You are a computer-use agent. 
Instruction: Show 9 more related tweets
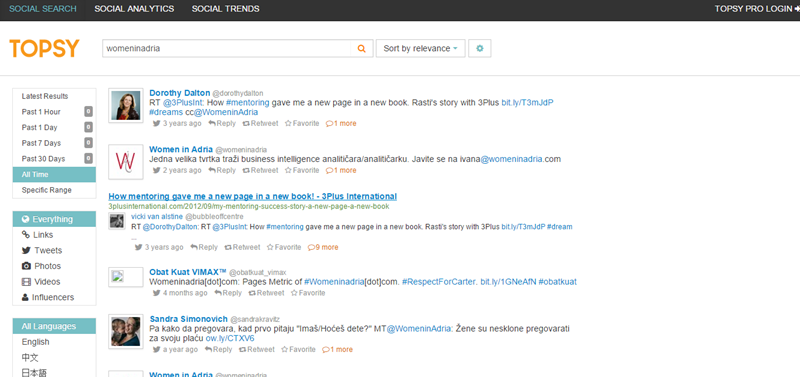(323, 247)
